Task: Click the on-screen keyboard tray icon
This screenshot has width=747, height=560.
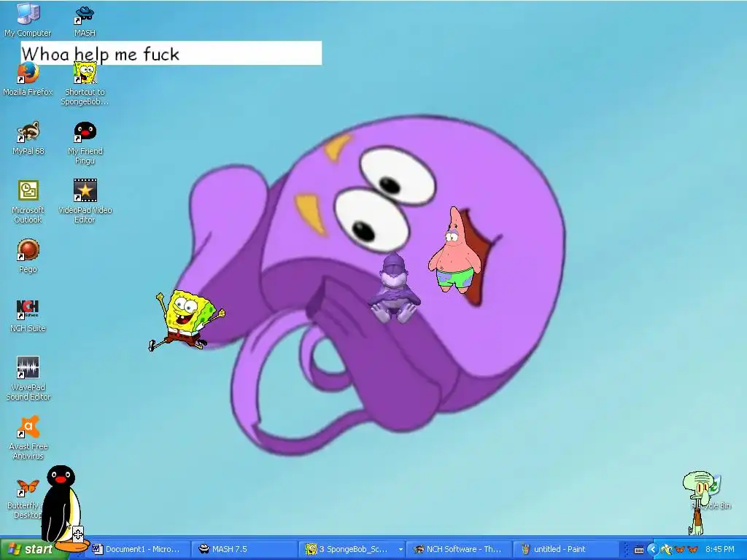Action: pyautogui.click(x=639, y=550)
